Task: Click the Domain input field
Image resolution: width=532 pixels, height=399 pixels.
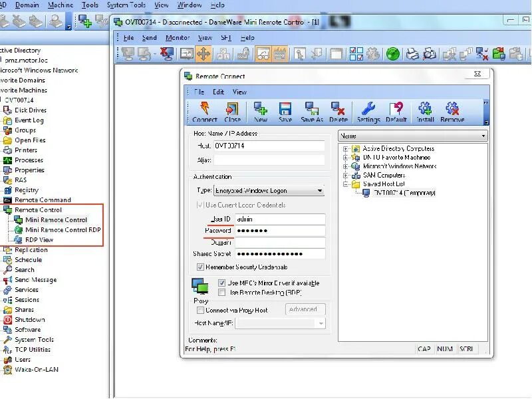Action: pyautogui.click(x=280, y=242)
